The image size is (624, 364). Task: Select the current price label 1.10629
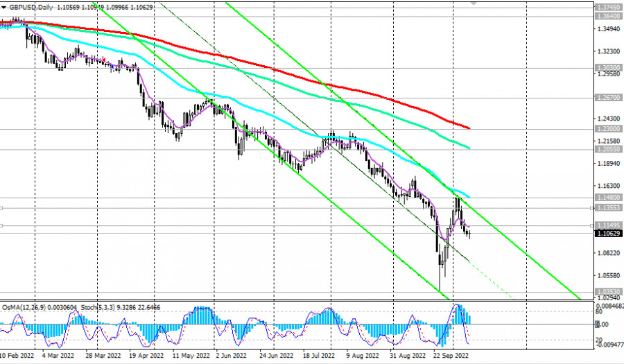click(608, 234)
